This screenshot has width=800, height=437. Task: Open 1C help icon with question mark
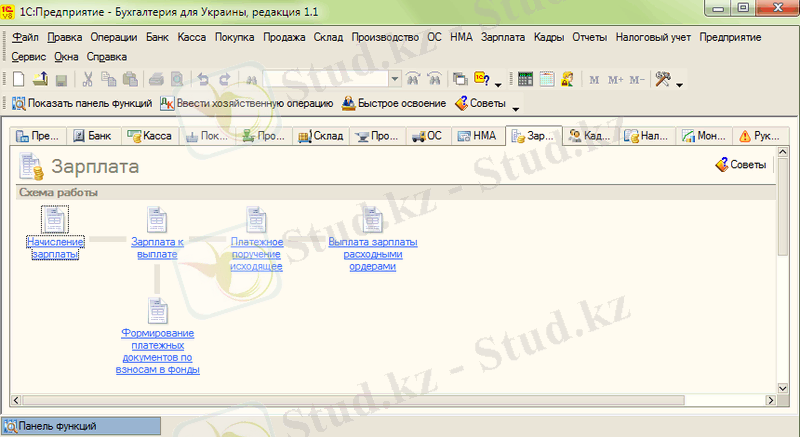click(x=482, y=79)
